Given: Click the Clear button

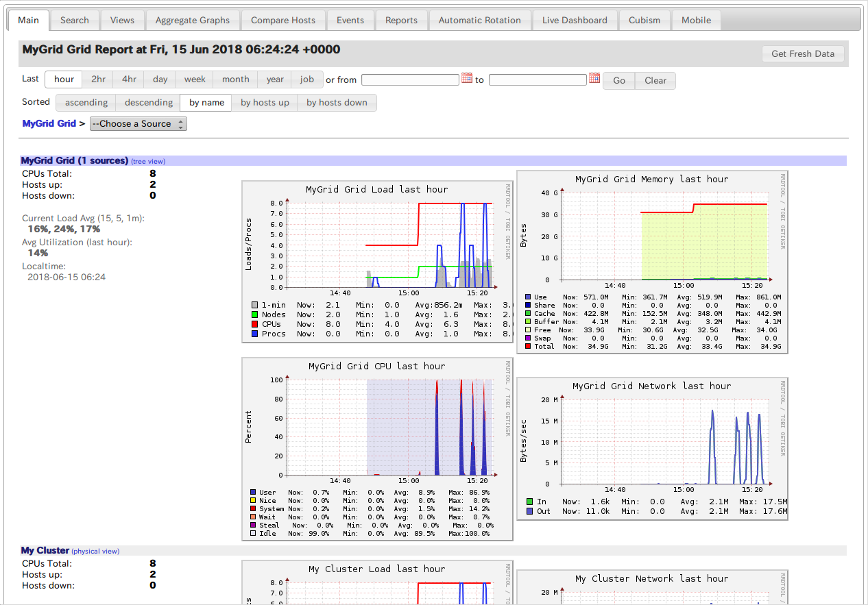Looking at the screenshot, I should (x=655, y=81).
